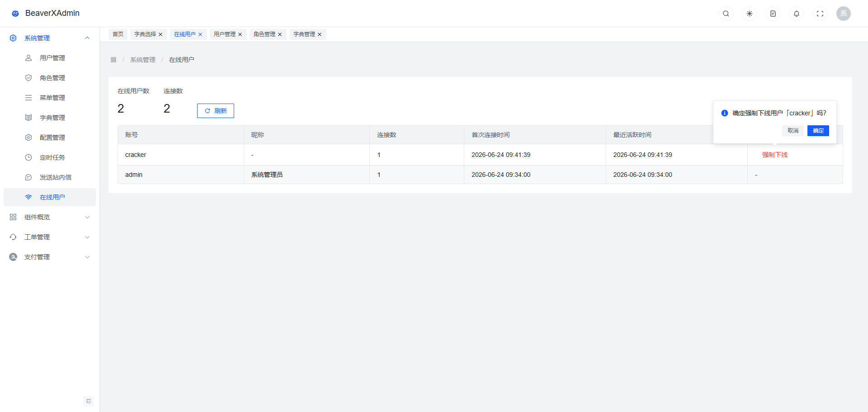Expand the 组件概览 menu group
Screen dimensions: 868x412
pyautogui.click(x=50, y=217)
